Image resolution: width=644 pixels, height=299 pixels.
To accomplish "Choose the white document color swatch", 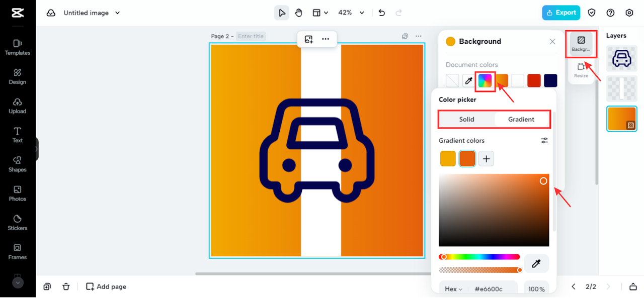I will point(518,80).
